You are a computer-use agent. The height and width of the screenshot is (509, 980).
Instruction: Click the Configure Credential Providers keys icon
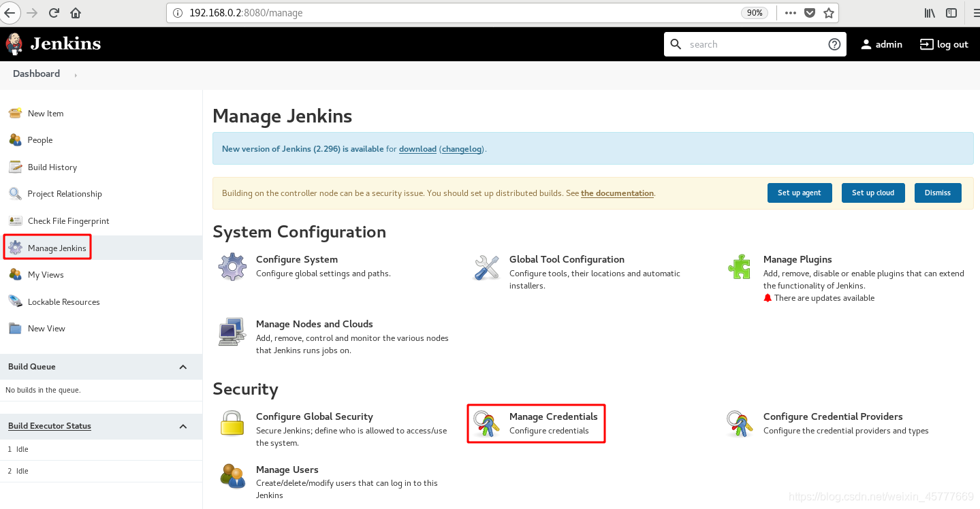click(x=740, y=423)
